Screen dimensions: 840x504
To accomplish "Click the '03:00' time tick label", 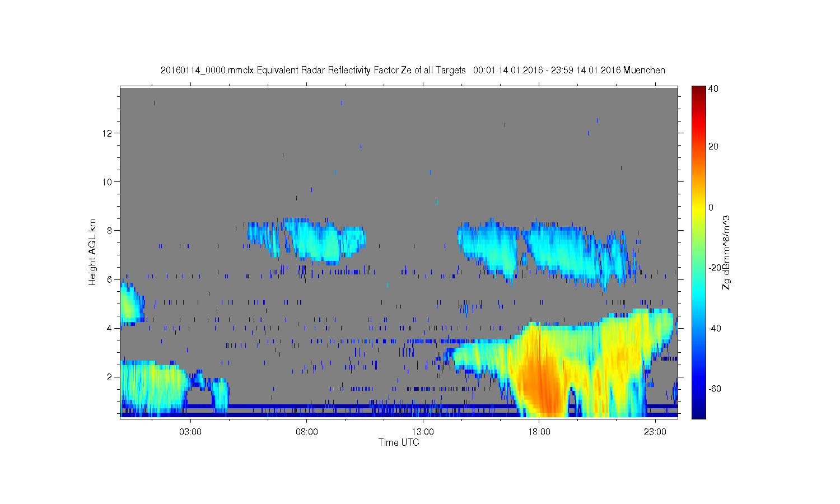I will point(190,432).
